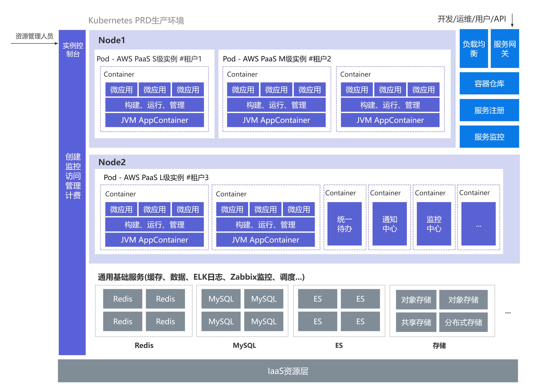The width and height of the screenshot is (542, 392).
Task: Click the ellipsis container block in Node2
Action: 478,224
